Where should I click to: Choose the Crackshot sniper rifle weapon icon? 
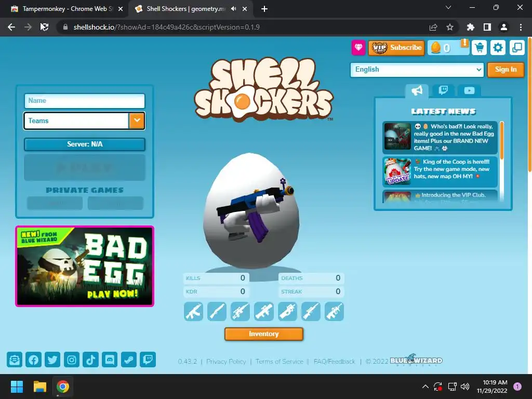pos(311,312)
